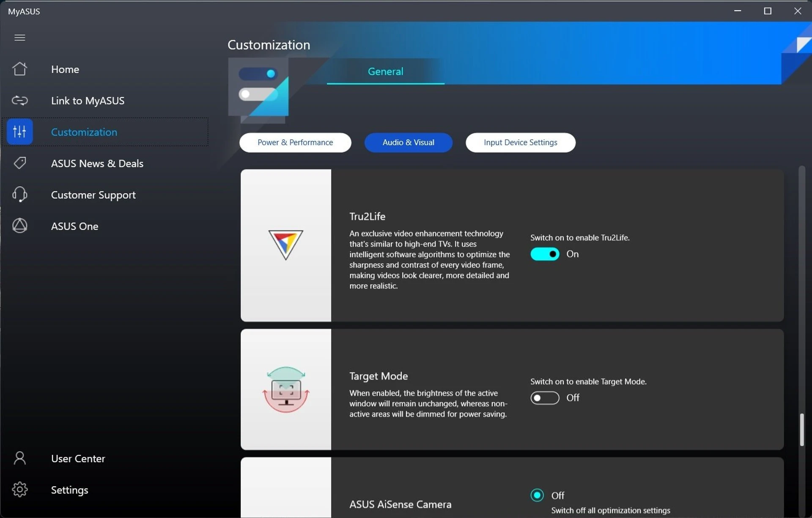Go to Link to MyASUS
The image size is (812, 518).
(x=88, y=101)
